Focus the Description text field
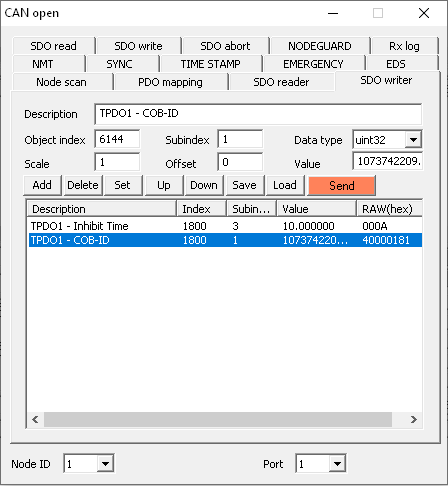The width and height of the screenshot is (448, 486). (x=258, y=114)
